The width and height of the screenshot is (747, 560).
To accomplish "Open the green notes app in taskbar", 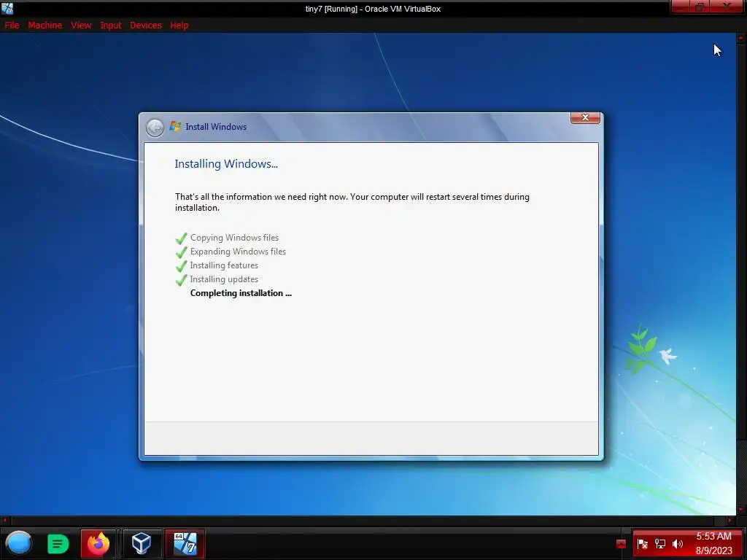I will [58, 544].
